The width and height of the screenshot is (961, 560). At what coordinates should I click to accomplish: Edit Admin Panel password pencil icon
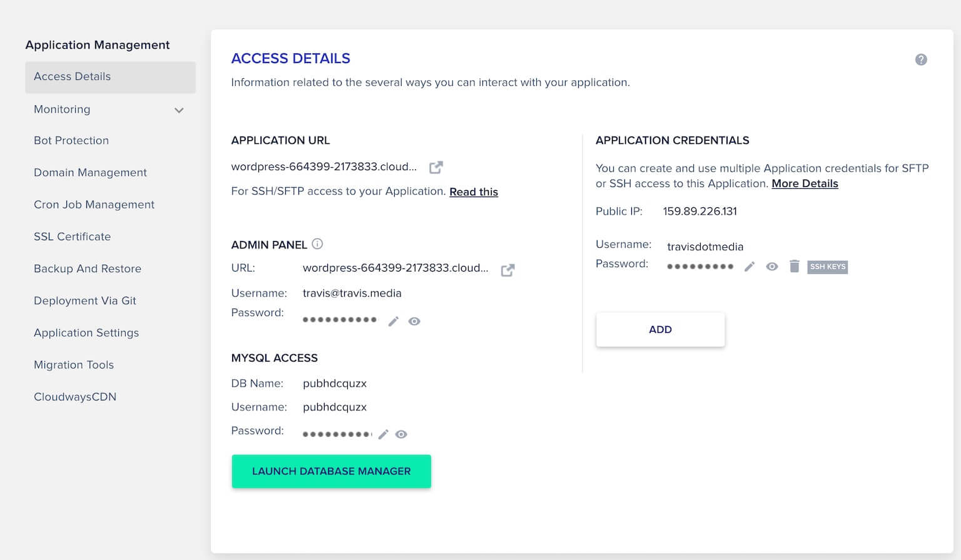tap(394, 321)
